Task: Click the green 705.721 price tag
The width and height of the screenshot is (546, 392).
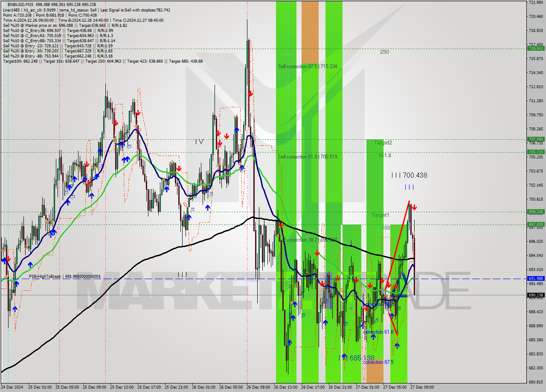Action: [x=536, y=152]
